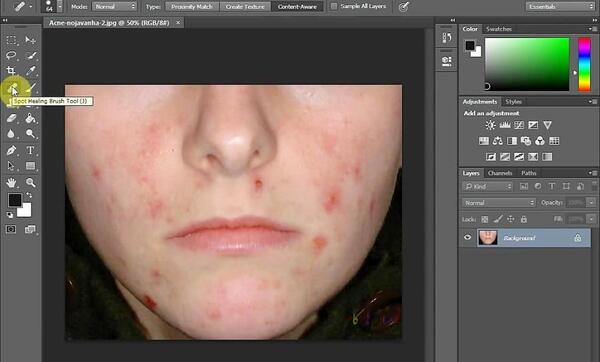Add a Black & White adjustment
This screenshot has height=362, width=600.
[x=512, y=141]
